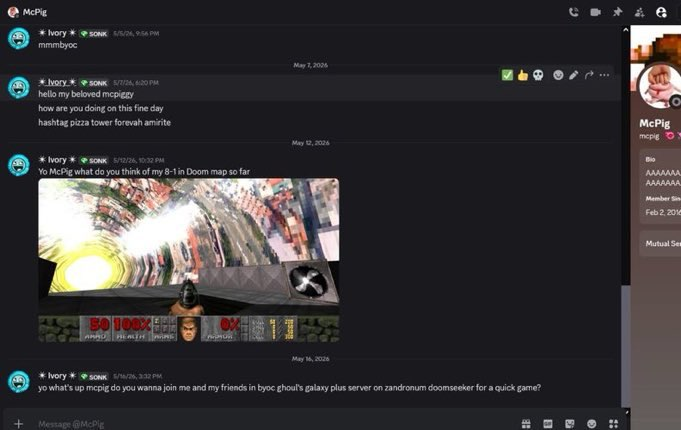681x430 pixels.
Task: Click the mcpig username in profile panel
Action: click(x=649, y=136)
